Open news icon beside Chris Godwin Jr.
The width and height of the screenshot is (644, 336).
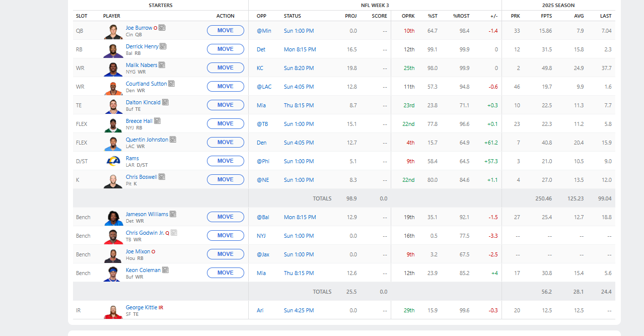coord(174,233)
